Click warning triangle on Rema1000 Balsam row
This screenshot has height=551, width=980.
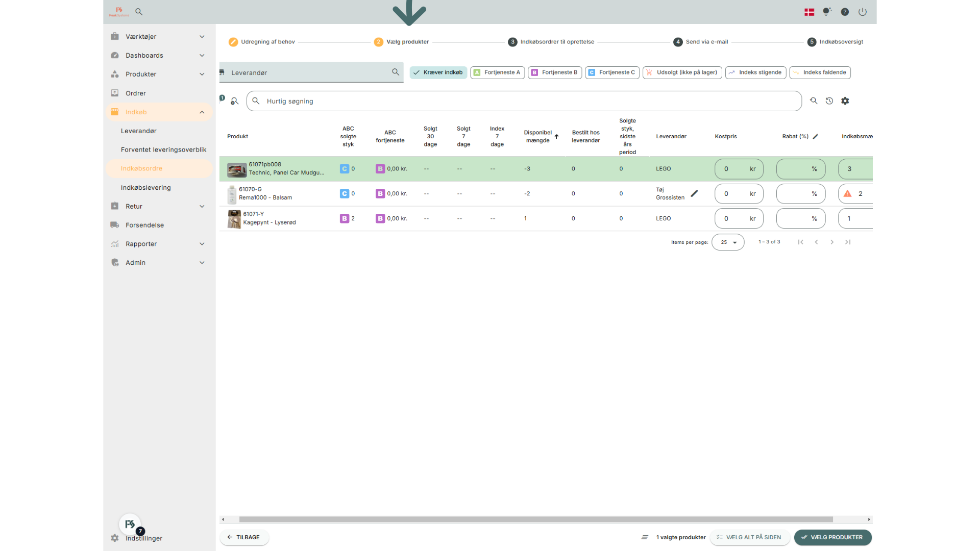[847, 193]
